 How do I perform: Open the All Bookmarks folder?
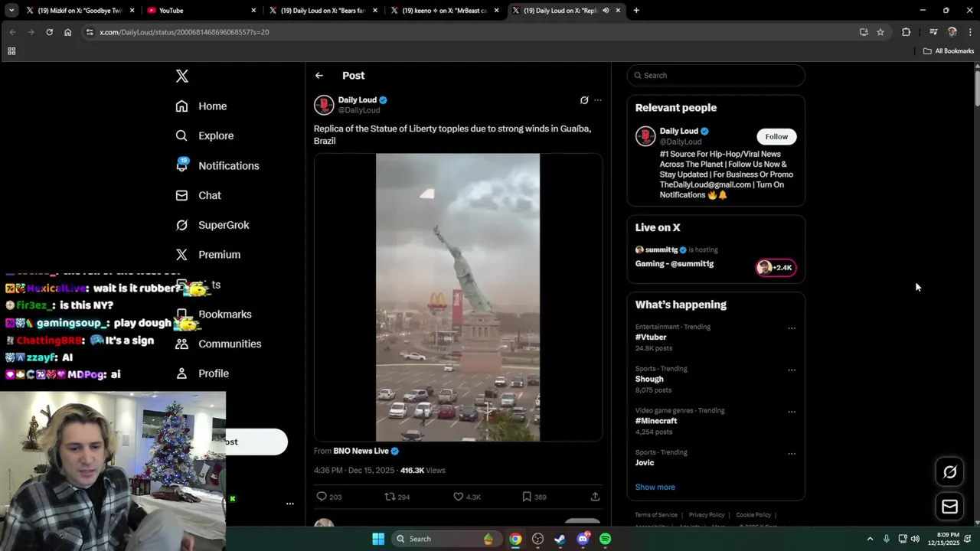click(x=949, y=51)
